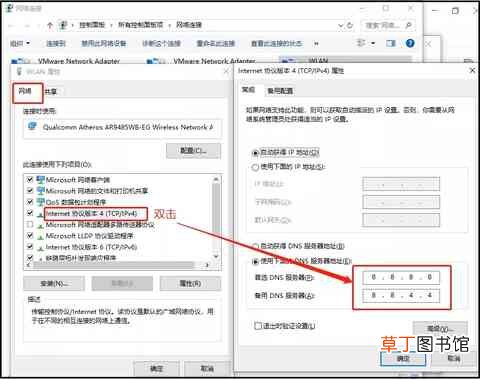
Task: Click the preferred DNS field showing 8.8.8.8
Action: 401,277
